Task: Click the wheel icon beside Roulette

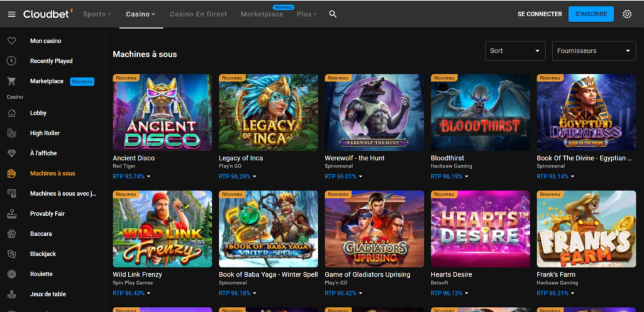Action: click(11, 274)
